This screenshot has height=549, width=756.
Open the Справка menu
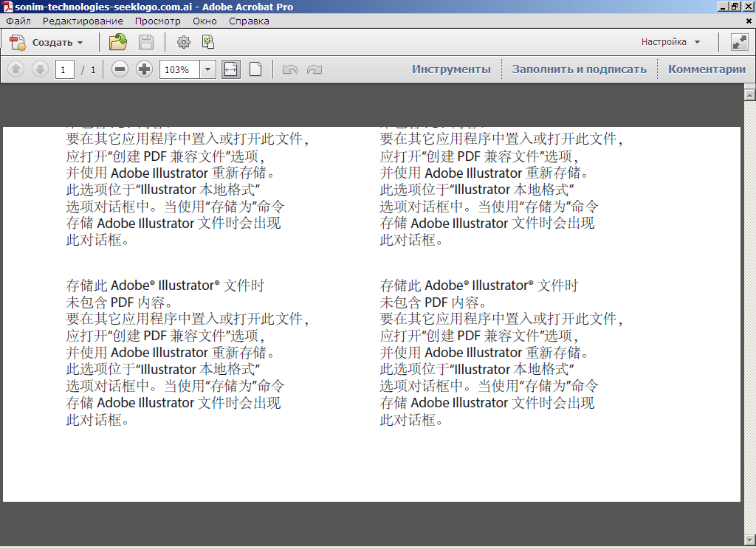click(249, 21)
